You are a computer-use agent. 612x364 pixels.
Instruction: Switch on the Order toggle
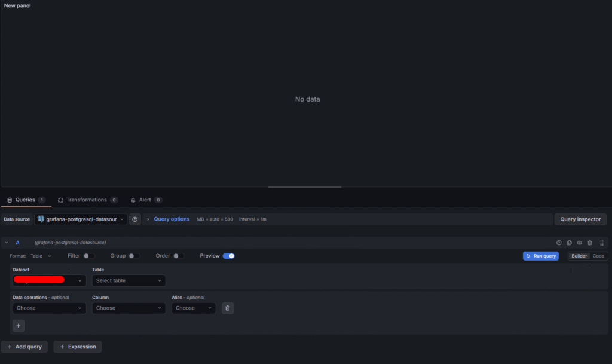tap(179, 256)
